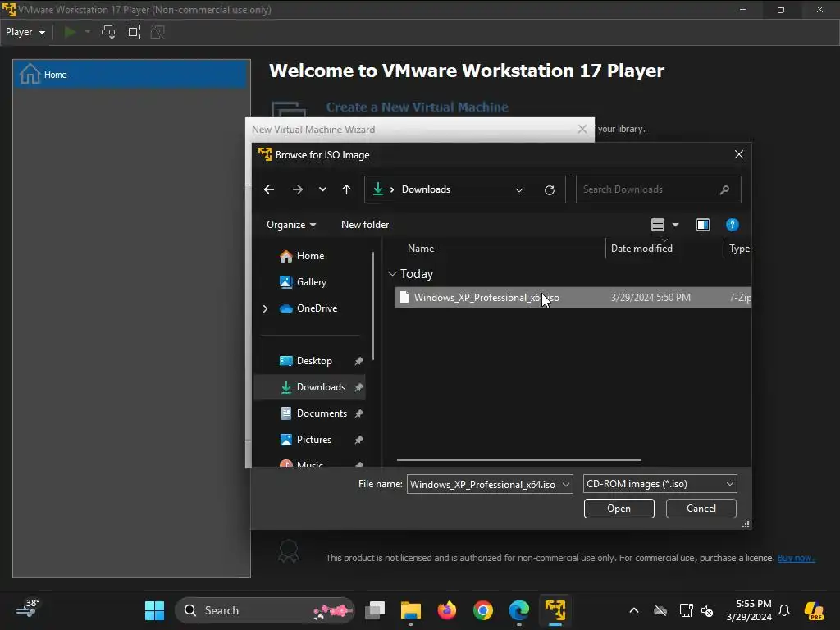Open the notifications bell icon

[x=784, y=610]
